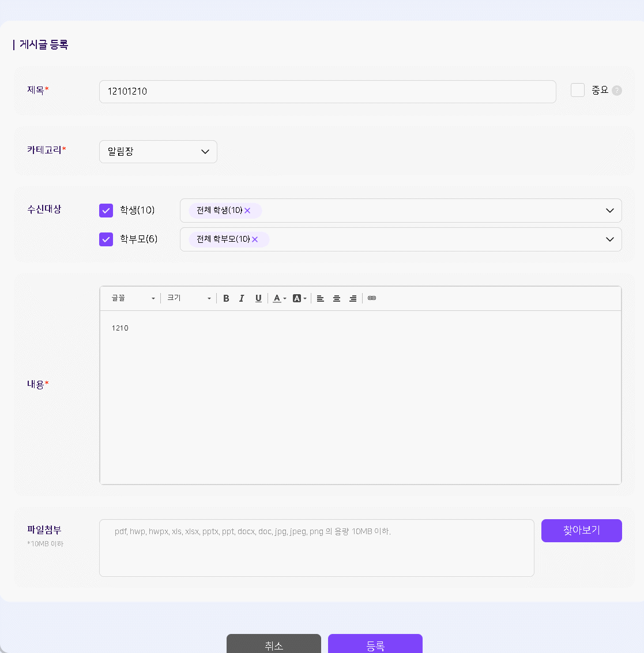
Task: Uncheck the 학생(10) recipient checkbox
Action: click(106, 211)
